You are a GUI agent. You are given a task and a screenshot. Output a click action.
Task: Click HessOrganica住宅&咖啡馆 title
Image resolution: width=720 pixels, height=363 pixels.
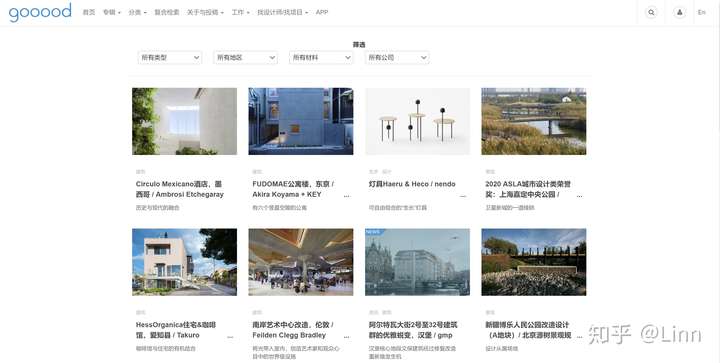tap(175, 330)
